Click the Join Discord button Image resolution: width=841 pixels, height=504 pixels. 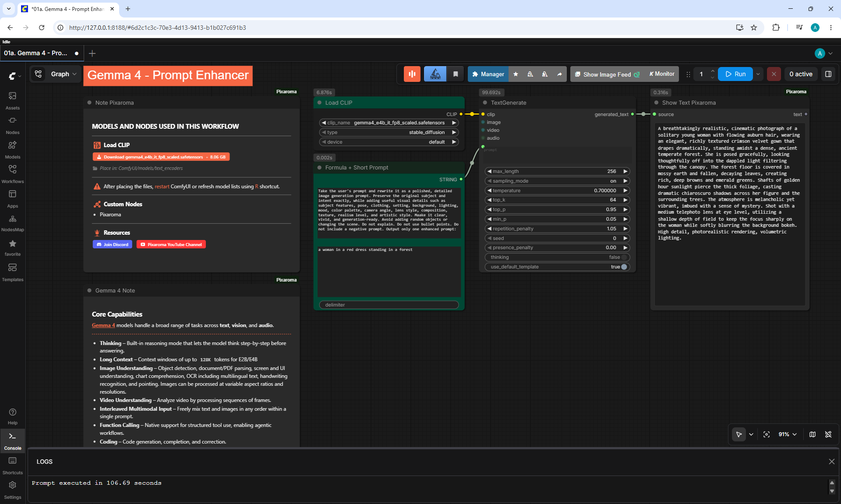(x=113, y=244)
